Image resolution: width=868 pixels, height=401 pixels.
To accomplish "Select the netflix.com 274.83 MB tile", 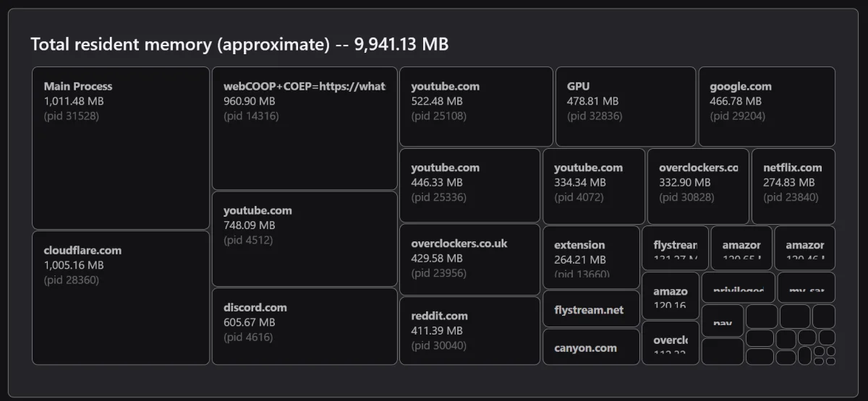I will 793,186.
